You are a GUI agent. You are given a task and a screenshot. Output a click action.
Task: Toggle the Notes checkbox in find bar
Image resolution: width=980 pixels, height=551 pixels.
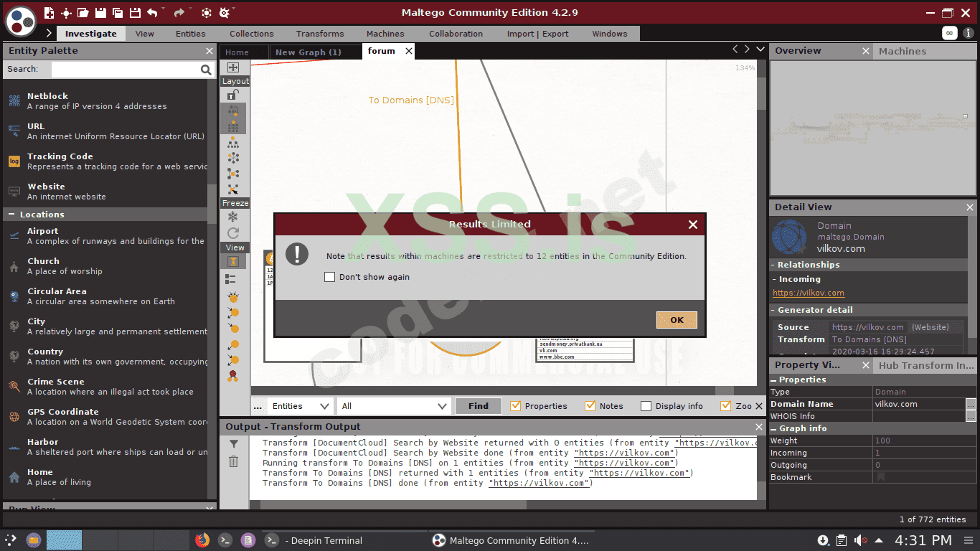click(590, 406)
